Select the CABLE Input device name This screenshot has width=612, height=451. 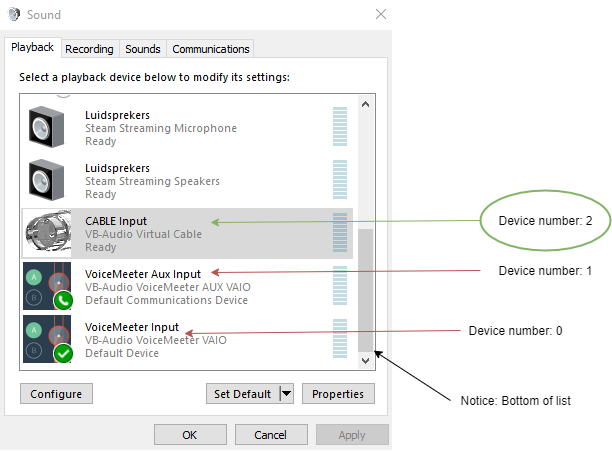(x=116, y=221)
